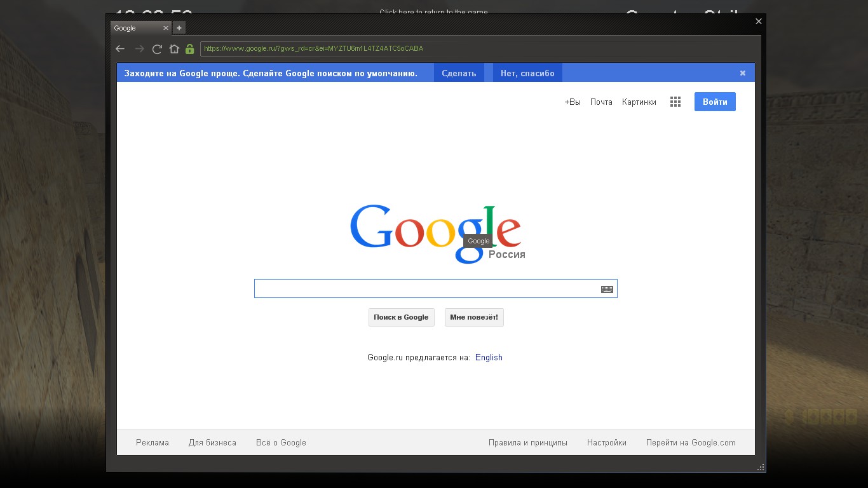Switch language via the English link
Screen dimensions: 868x488
[x=489, y=358]
